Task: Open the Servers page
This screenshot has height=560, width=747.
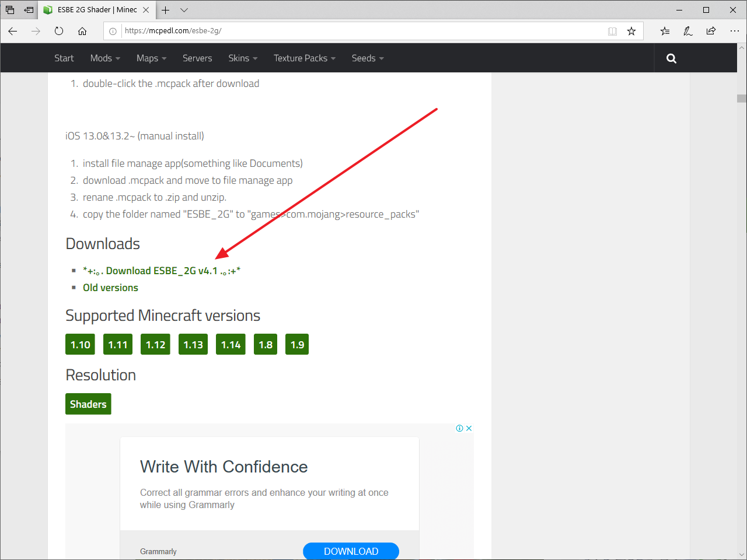Action: [197, 58]
